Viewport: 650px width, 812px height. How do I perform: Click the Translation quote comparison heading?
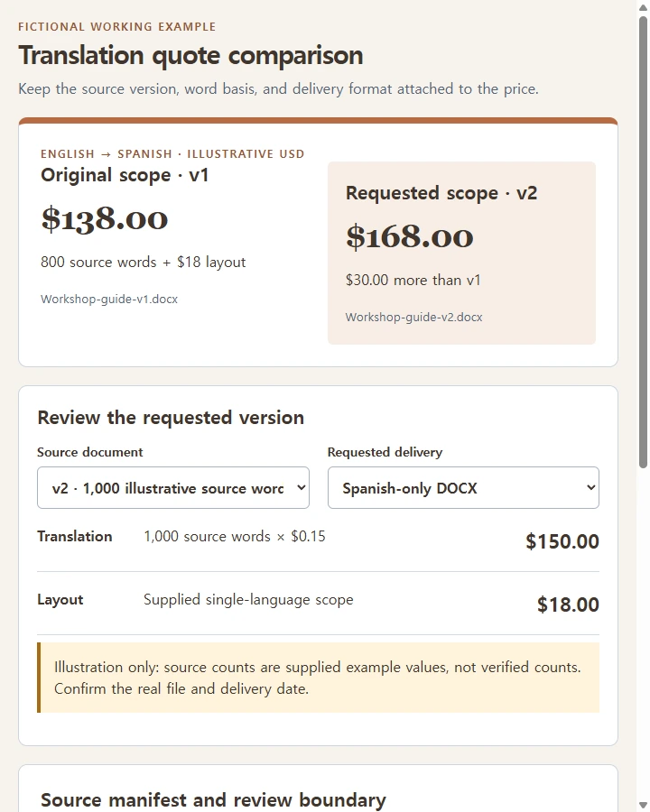pos(190,55)
